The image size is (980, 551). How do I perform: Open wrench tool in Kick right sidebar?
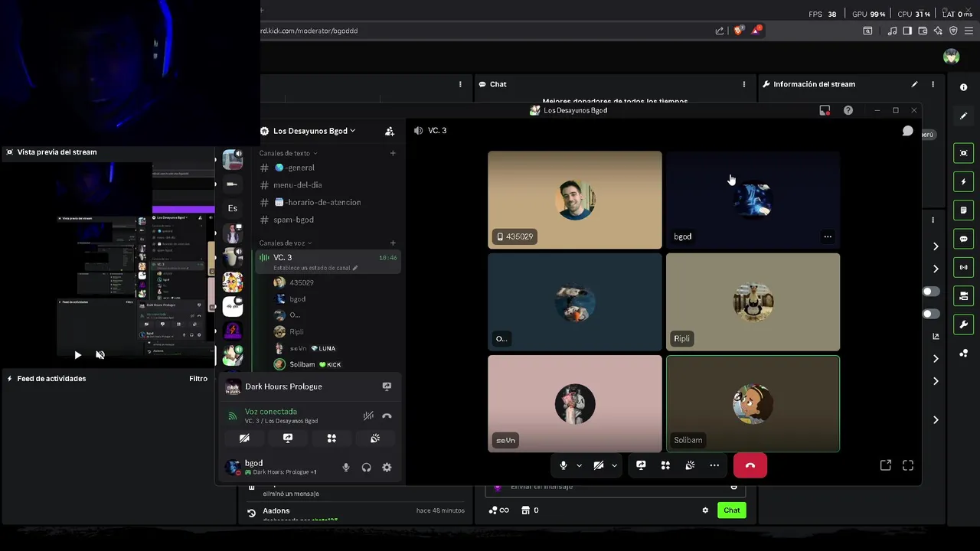[964, 324]
